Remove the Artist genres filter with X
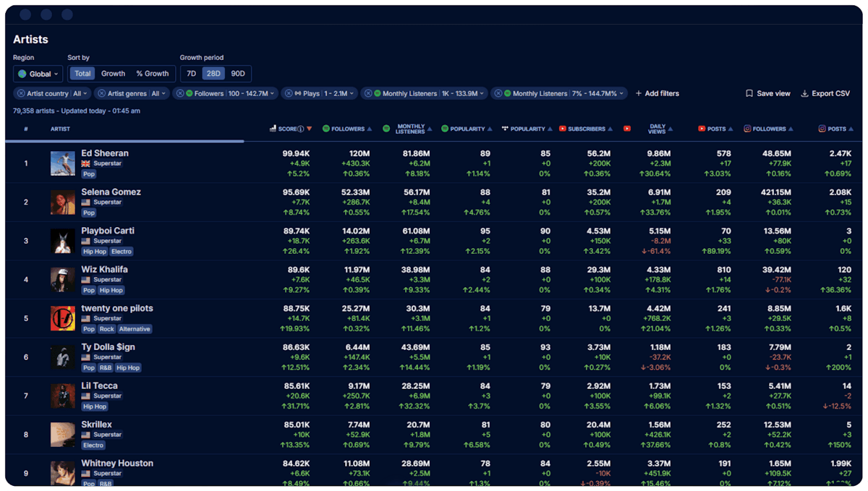Viewport: 868px width, 491px height. [102, 93]
